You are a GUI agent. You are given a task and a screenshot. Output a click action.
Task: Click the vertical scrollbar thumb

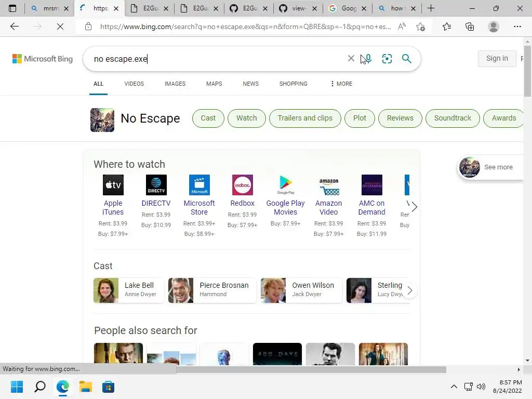click(527, 71)
